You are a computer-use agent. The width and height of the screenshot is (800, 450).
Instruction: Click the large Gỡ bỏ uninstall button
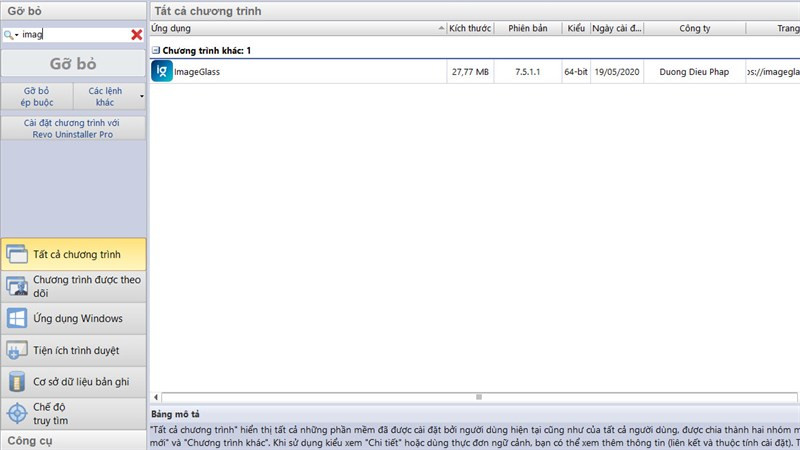pyautogui.click(x=73, y=64)
